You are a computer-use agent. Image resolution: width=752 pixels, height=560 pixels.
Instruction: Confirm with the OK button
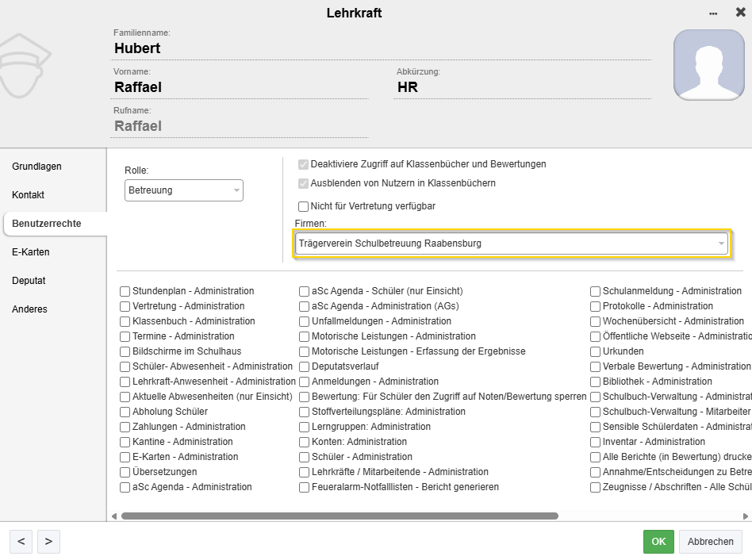coord(658,542)
